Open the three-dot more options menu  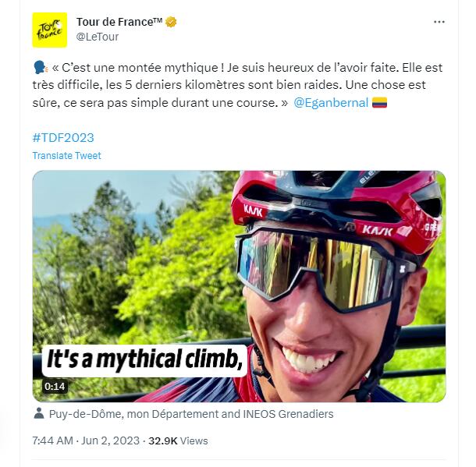[x=440, y=22]
